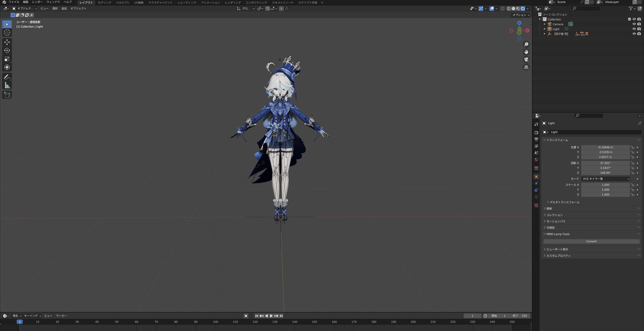Expand the コレクション panel
644x331 pixels.
[553, 215]
